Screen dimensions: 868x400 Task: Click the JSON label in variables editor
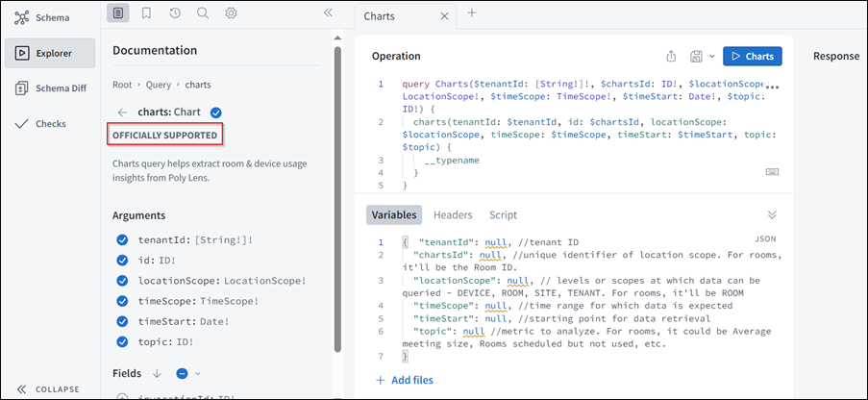pyautogui.click(x=765, y=239)
